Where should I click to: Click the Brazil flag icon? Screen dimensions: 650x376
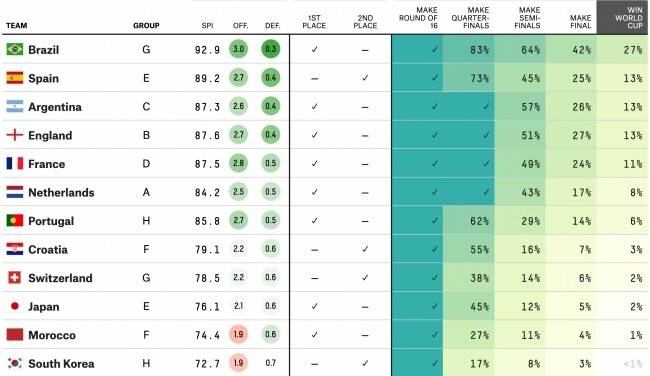[15, 49]
